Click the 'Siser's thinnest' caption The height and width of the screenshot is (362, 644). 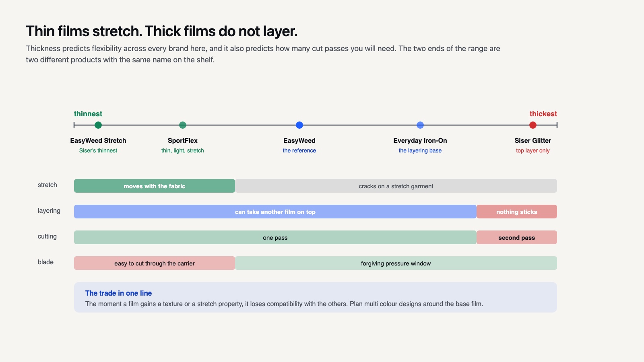[x=98, y=150]
